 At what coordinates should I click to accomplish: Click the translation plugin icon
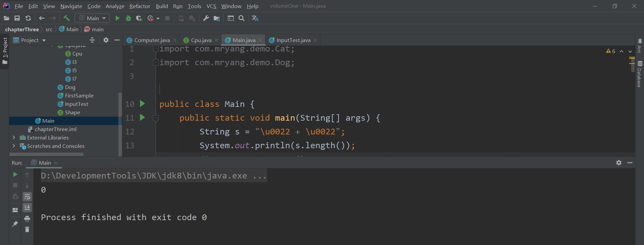tap(255, 18)
